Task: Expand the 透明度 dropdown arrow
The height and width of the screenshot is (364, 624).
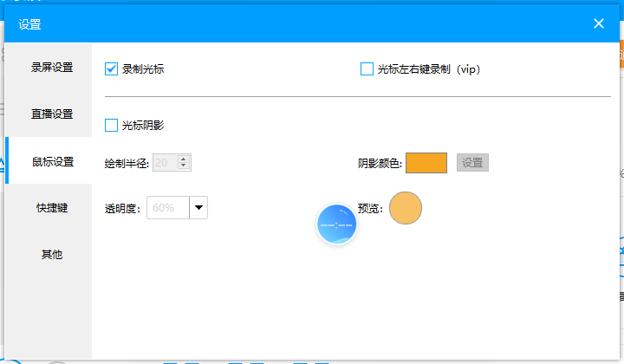Action: coord(198,207)
